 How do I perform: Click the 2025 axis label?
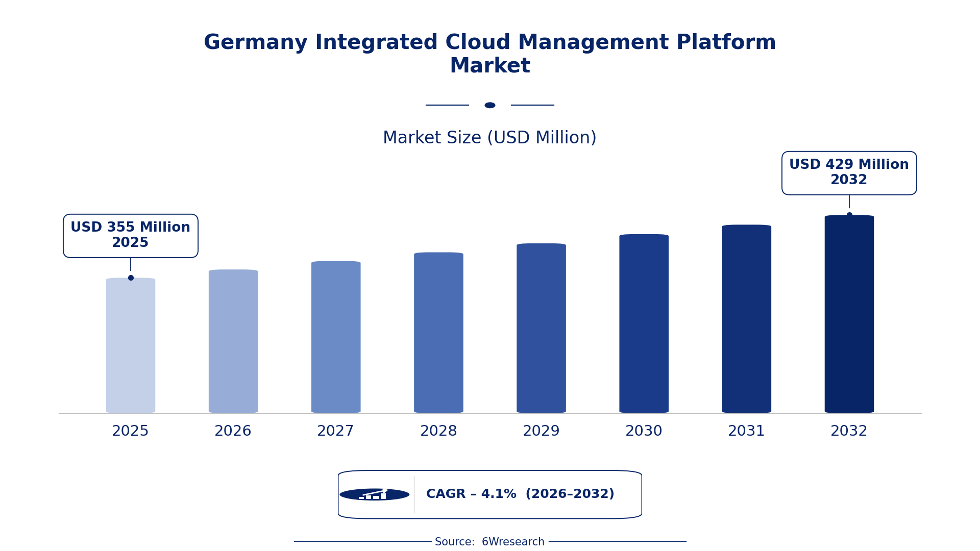131,431
